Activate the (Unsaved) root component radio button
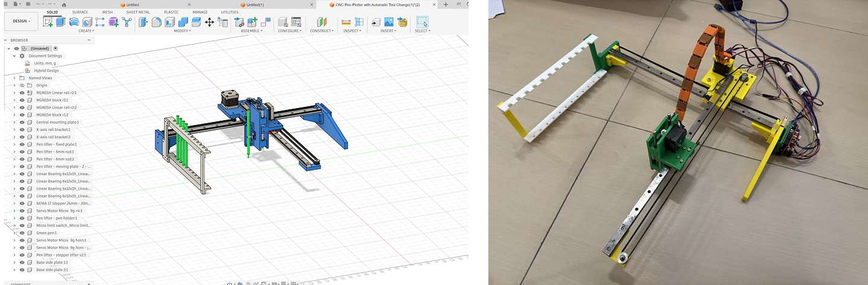 point(55,48)
